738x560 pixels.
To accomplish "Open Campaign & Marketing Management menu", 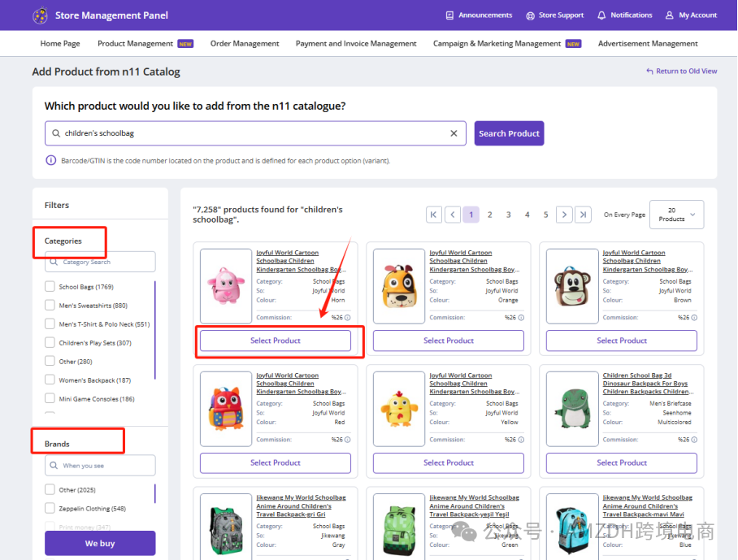I will (497, 44).
